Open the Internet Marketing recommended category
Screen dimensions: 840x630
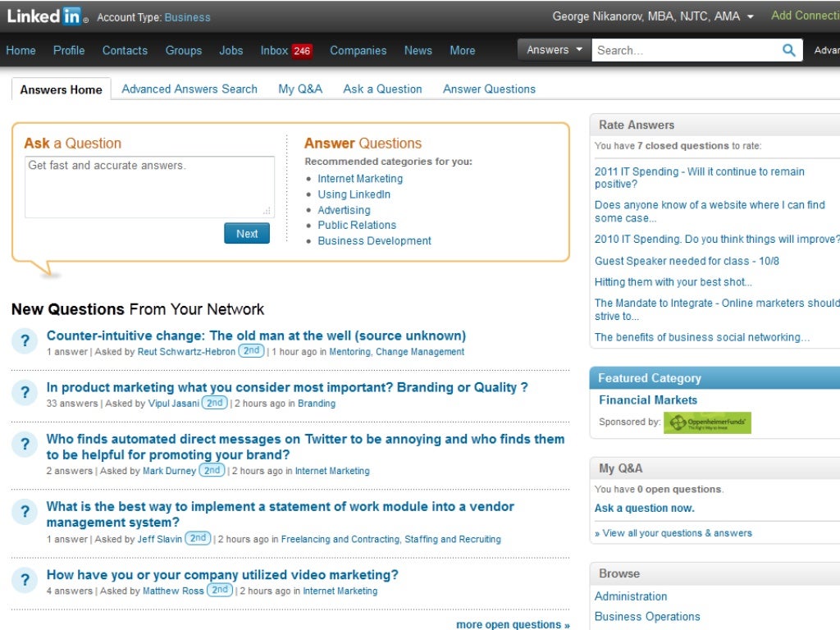360,178
